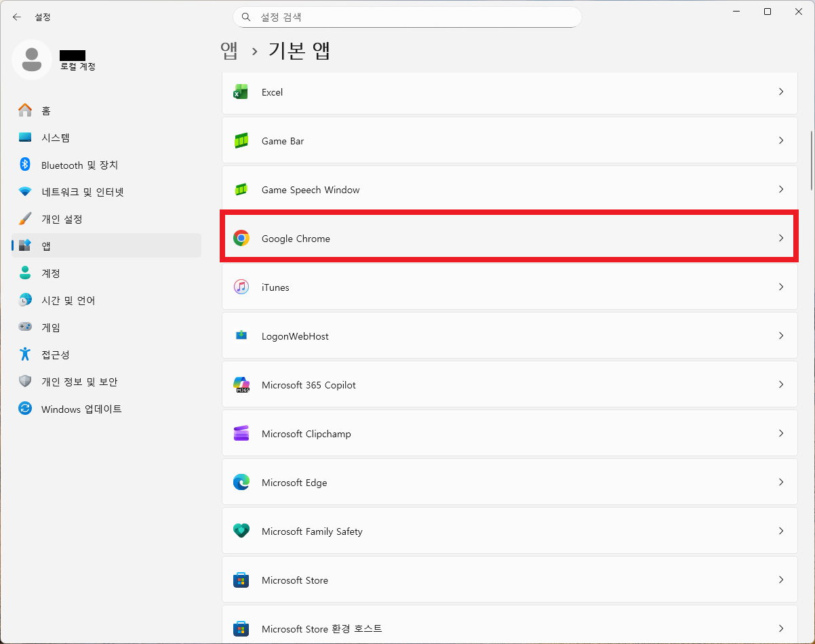815x644 pixels.
Task: Click the 개인 정보 및 보안 shield icon
Action: click(x=25, y=381)
